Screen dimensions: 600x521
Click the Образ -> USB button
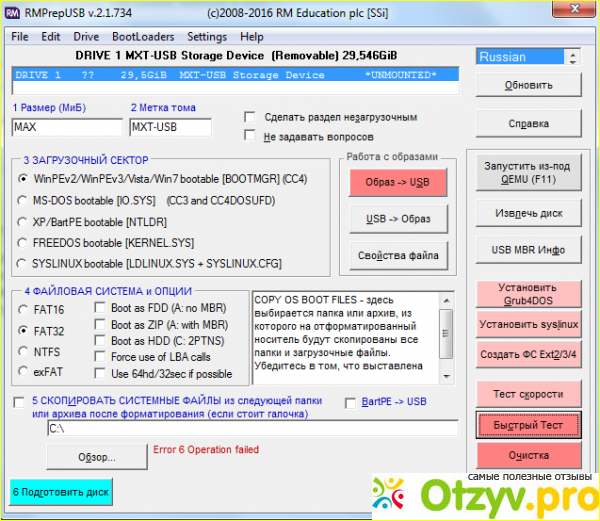[397, 182]
